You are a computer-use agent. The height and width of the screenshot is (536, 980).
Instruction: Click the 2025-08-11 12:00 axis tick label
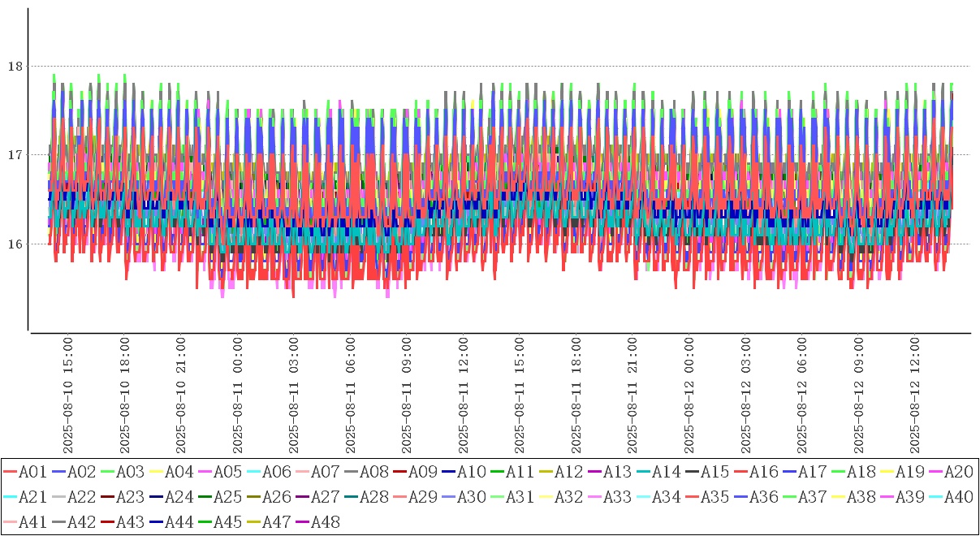click(464, 396)
